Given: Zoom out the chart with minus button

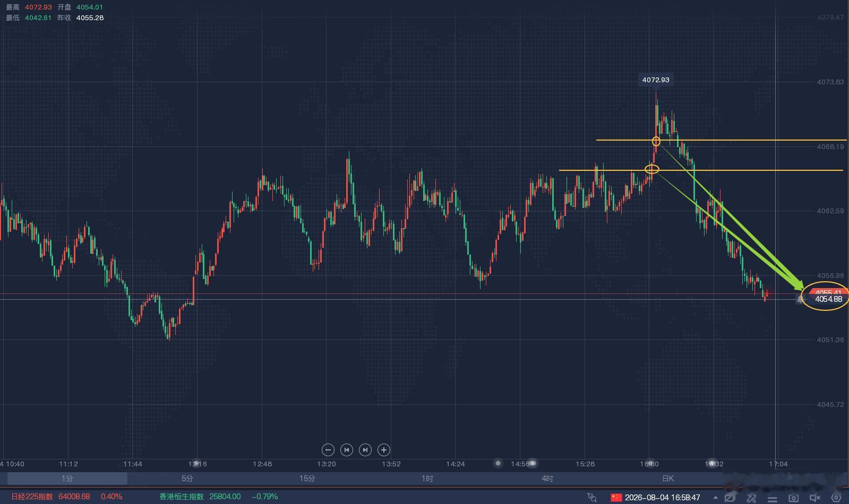Looking at the screenshot, I should click(x=328, y=450).
